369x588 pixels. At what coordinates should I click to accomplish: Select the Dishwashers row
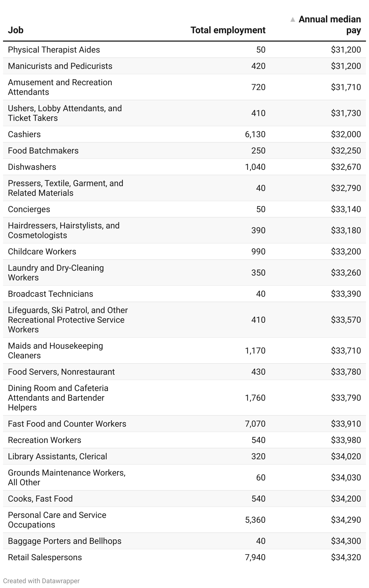click(184, 167)
